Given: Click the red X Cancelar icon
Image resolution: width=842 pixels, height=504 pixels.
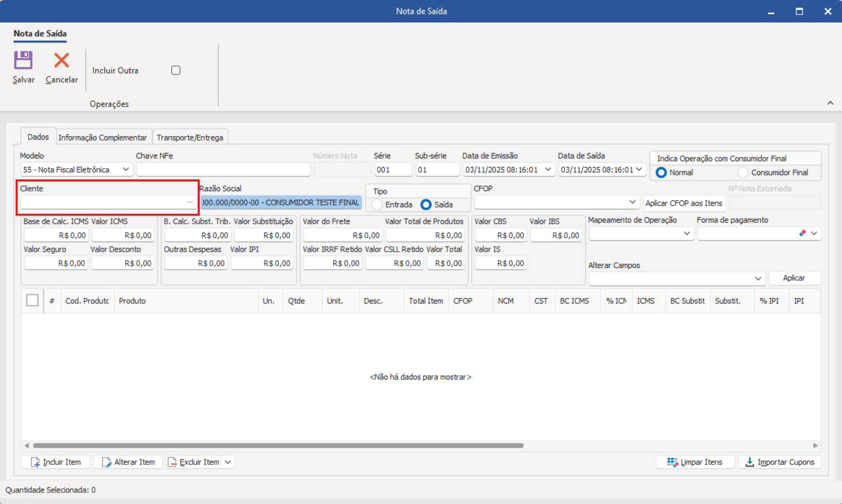Looking at the screenshot, I should point(61,60).
